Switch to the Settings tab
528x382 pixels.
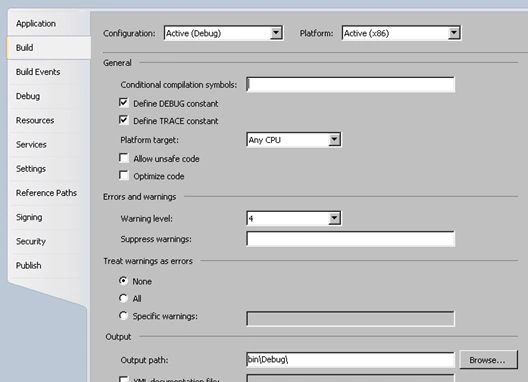(x=31, y=169)
